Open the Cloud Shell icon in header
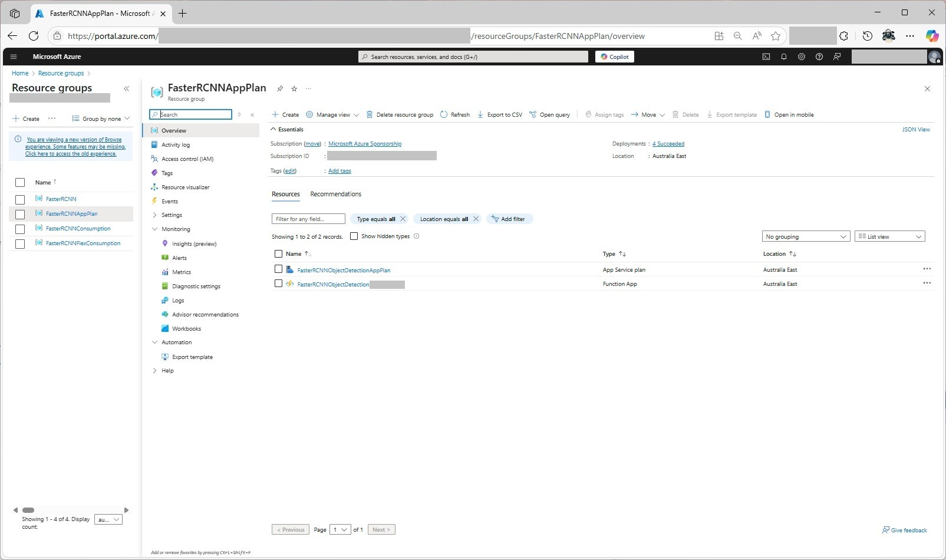The height and width of the screenshot is (560, 946). 766,57
